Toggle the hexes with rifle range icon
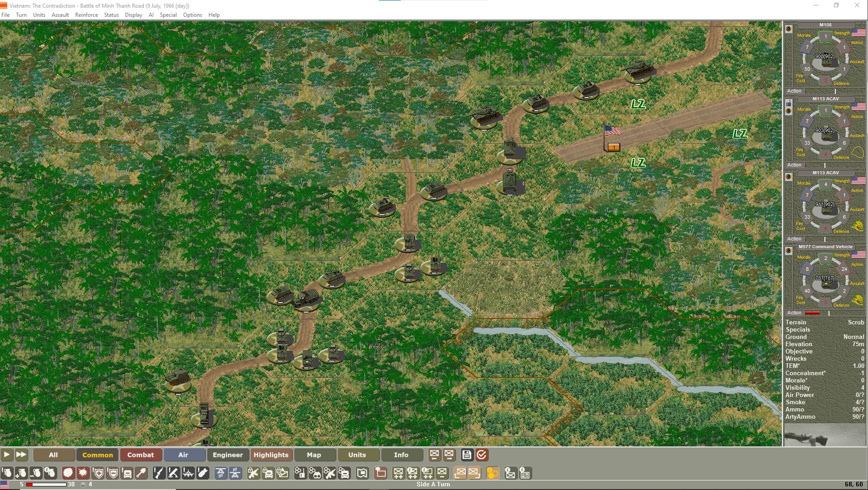Image resolution: width=868 pixels, height=490 pixels. point(330,473)
